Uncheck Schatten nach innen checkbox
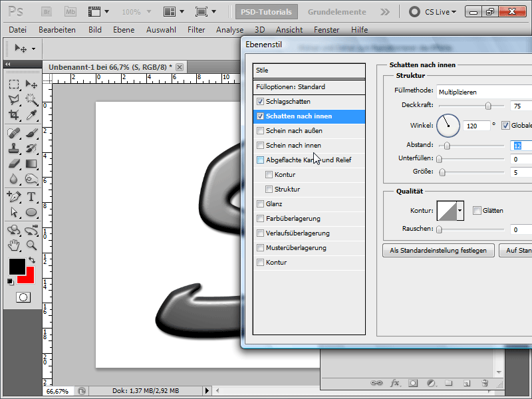Viewport: 532px width, 399px height. (x=260, y=116)
